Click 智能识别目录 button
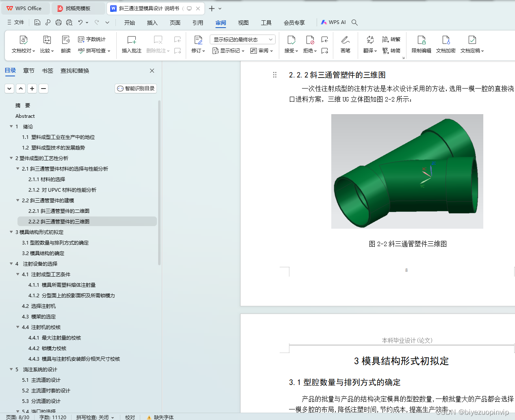This screenshot has height=420, width=515. [x=136, y=89]
